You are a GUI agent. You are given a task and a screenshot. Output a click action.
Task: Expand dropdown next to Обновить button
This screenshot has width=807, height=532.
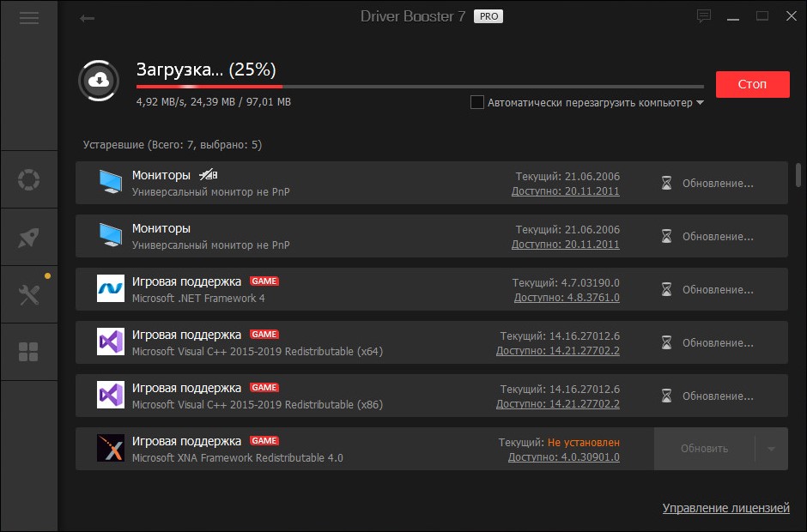coord(771,449)
